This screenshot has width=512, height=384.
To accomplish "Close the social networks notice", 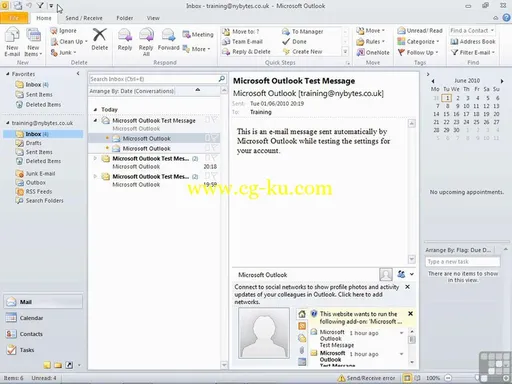I will coord(407,287).
